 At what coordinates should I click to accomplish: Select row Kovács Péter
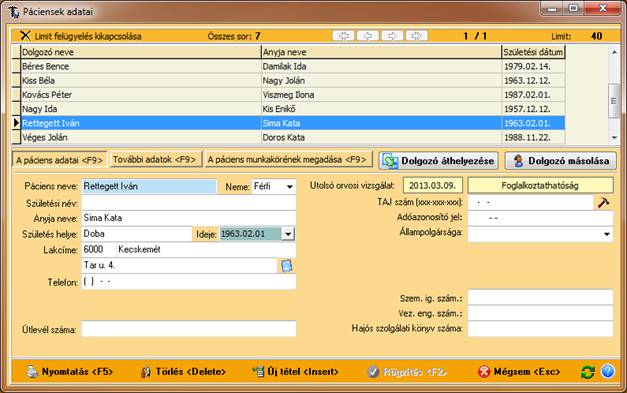[x=288, y=95]
